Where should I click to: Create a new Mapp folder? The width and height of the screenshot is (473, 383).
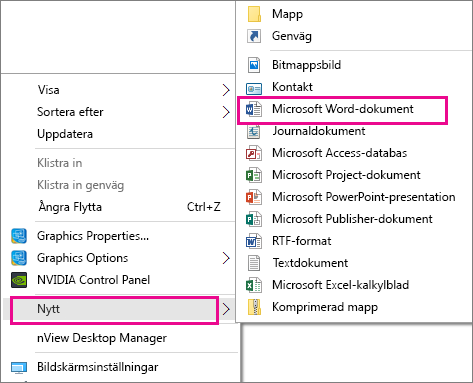tap(354, 14)
